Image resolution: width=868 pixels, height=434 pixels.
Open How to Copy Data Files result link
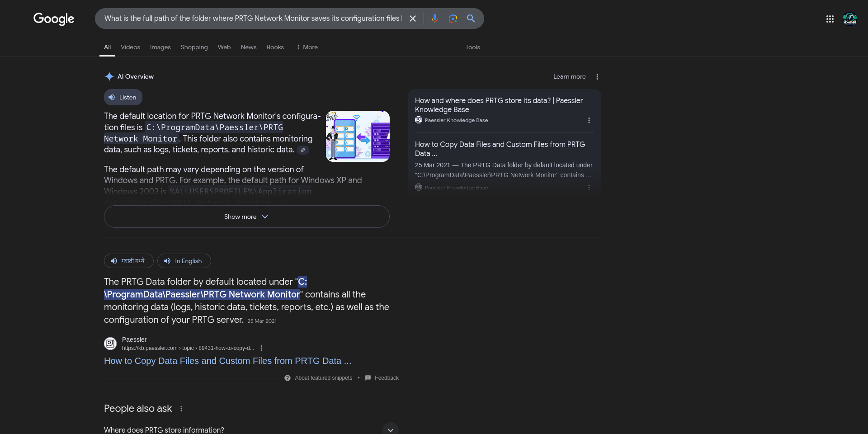click(227, 361)
